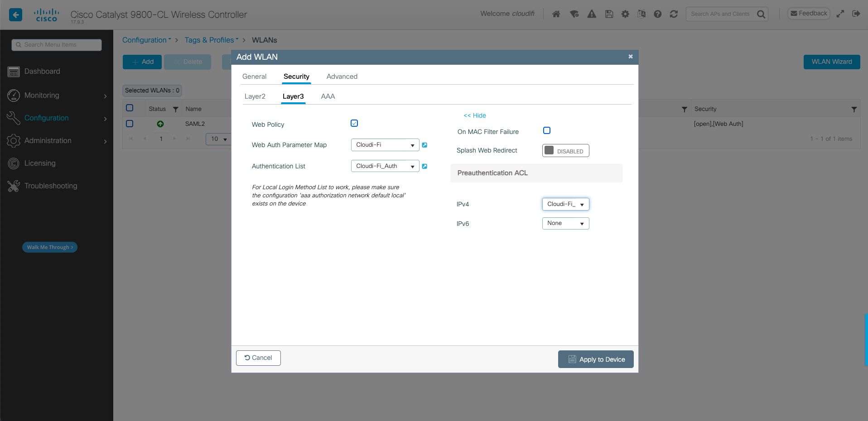Open Authentication List edit link icon

pyautogui.click(x=424, y=167)
